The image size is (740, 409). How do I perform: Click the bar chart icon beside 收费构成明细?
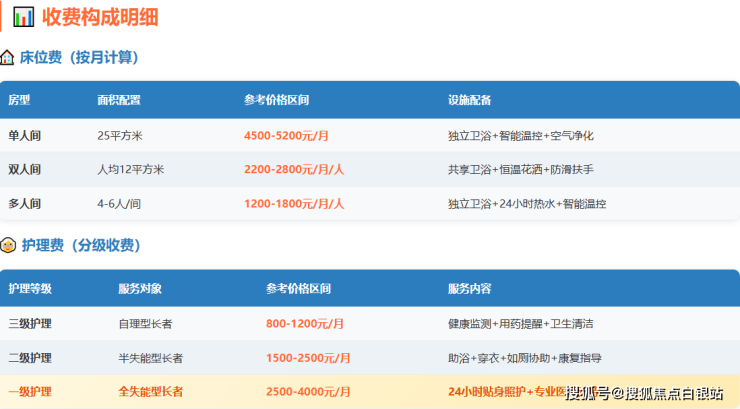coord(23,17)
